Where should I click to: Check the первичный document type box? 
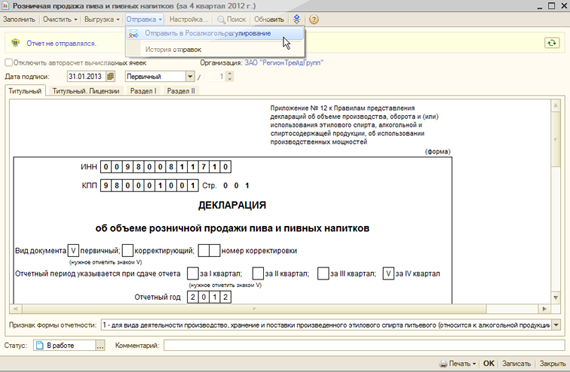pos(73,251)
